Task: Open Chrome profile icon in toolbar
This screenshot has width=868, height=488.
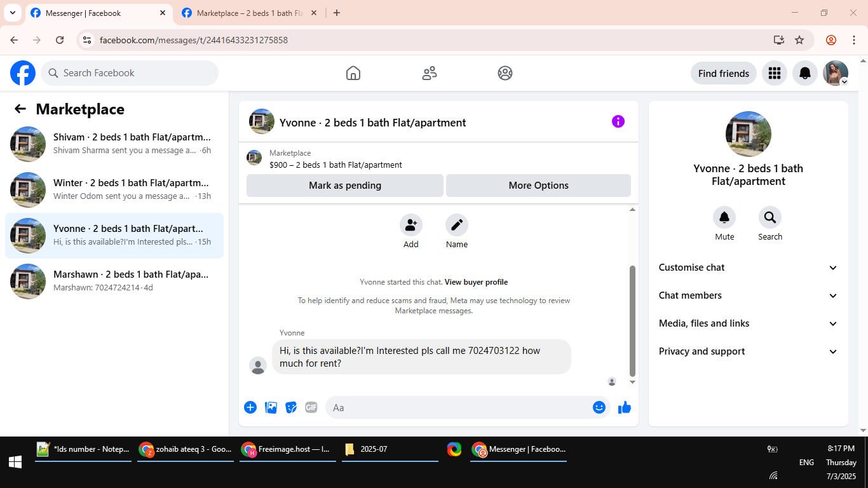Action: point(831,40)
